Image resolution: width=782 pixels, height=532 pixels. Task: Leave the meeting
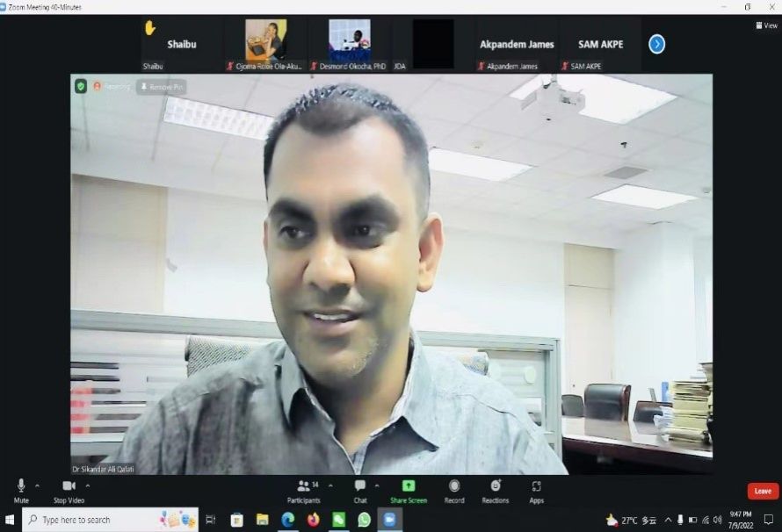pyautogui.click(x=763, y=491)
